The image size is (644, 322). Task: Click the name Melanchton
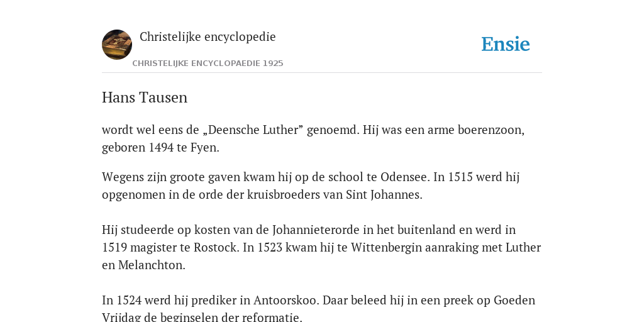coord(152,265)
